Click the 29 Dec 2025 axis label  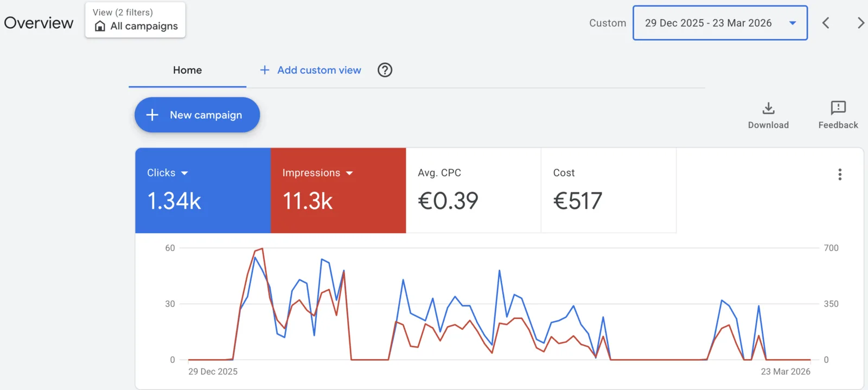coord(213,372)
